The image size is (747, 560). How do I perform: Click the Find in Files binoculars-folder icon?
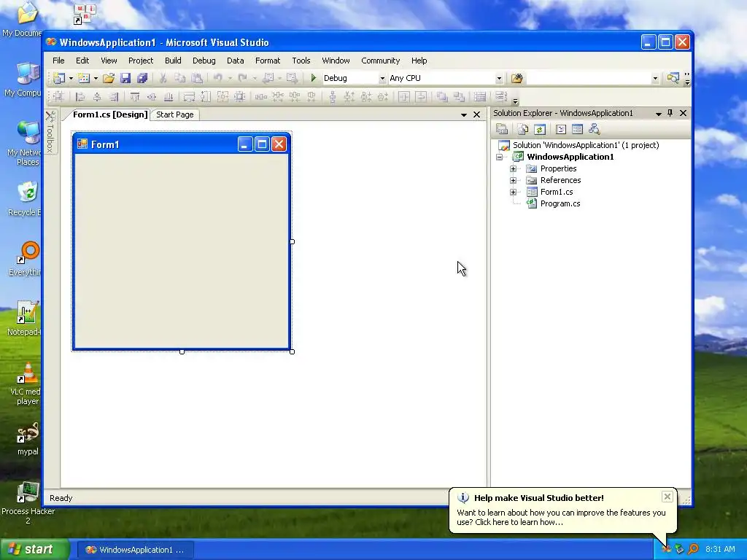pyautogui.click(x=517, y=78)
